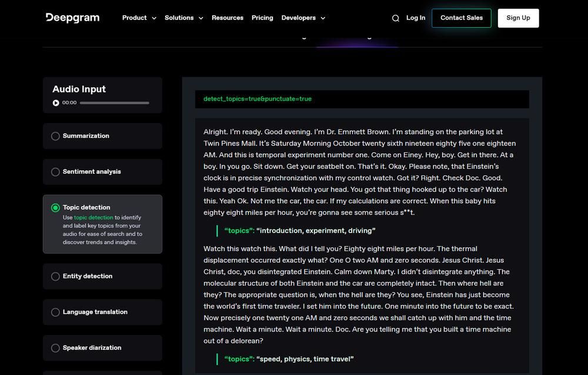Expand the Developers menu chevron
588x375 pixels.
pos(322,18)
